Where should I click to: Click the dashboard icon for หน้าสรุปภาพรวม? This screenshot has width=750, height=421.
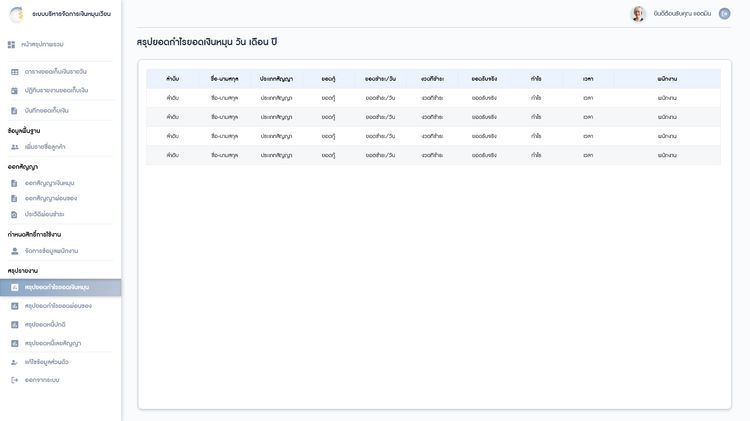11,45
